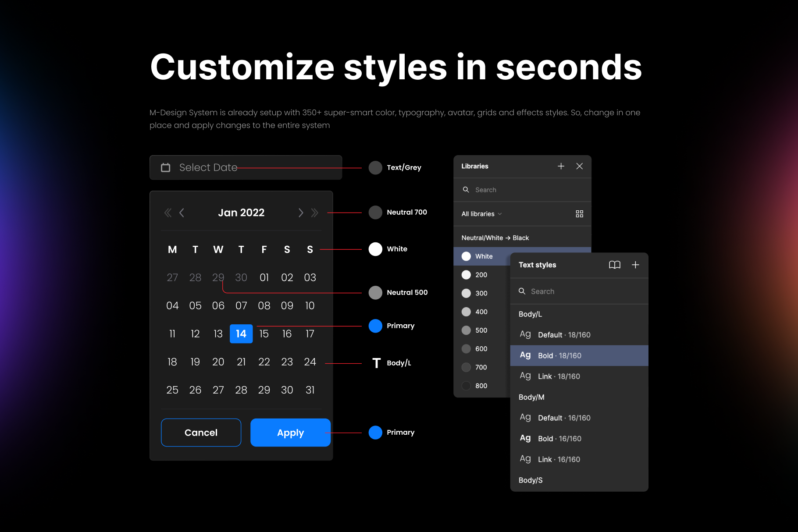Viewport: 798px width, 532px height.
Task: Click the Libraries panel title
Action: pyautogui.click(x=475, y=166)
